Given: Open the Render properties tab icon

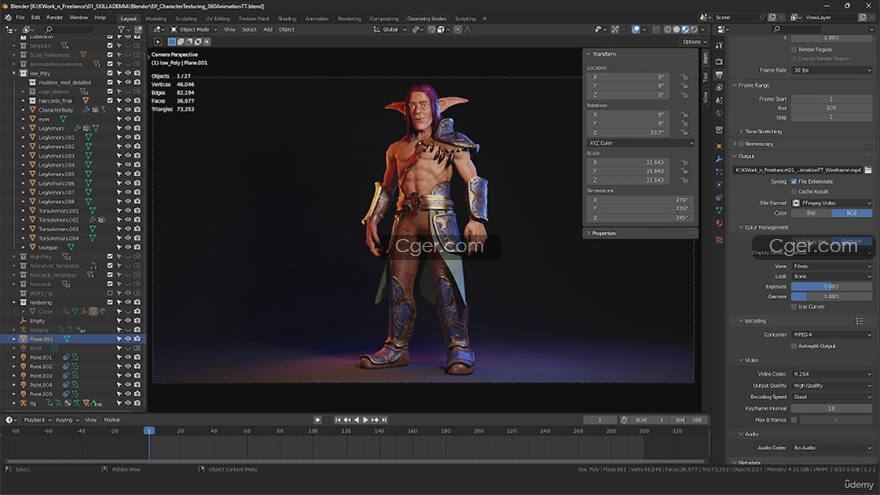Looking at the screenshot, I should 719,61.
